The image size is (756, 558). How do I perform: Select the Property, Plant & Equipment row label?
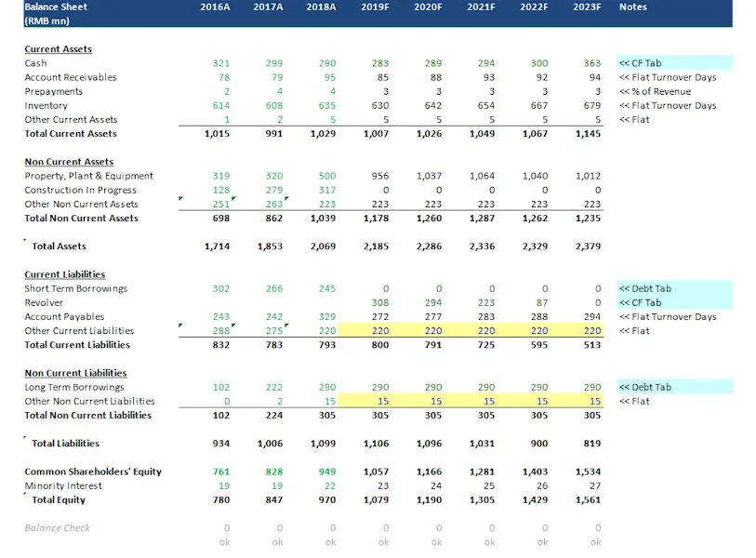coord(88,176)
